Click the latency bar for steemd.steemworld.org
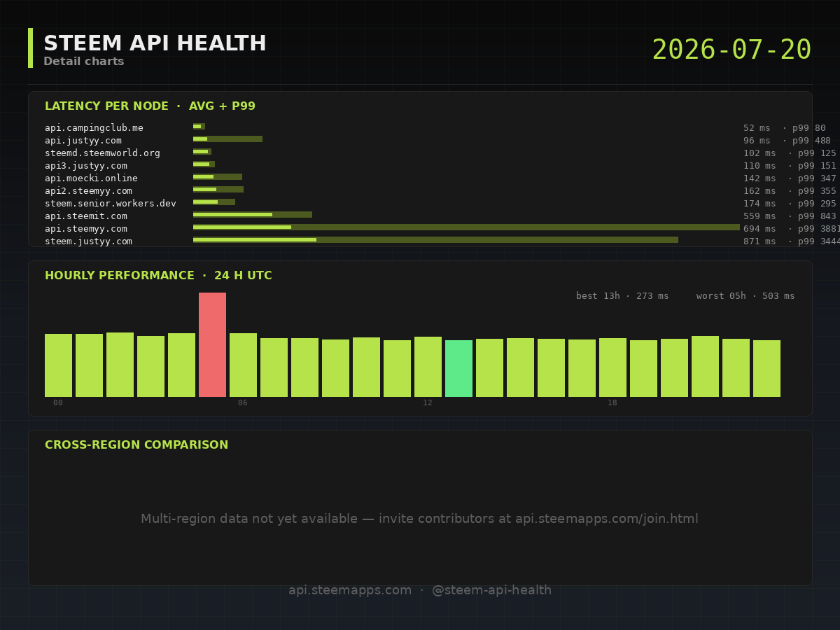 click(202, 152)
